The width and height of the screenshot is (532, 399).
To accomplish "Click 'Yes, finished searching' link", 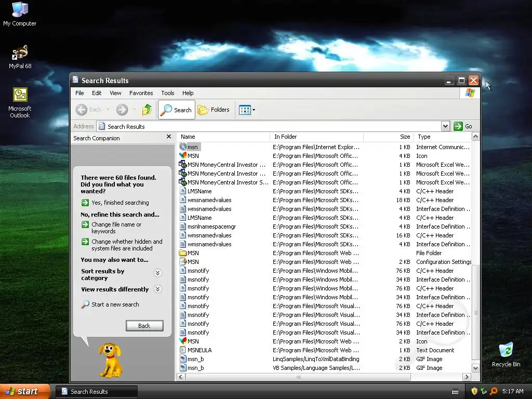I will [x=120, y=203].
